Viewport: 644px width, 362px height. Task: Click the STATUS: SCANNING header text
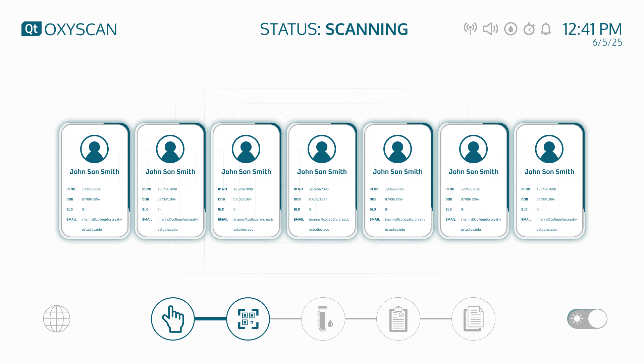334,29
